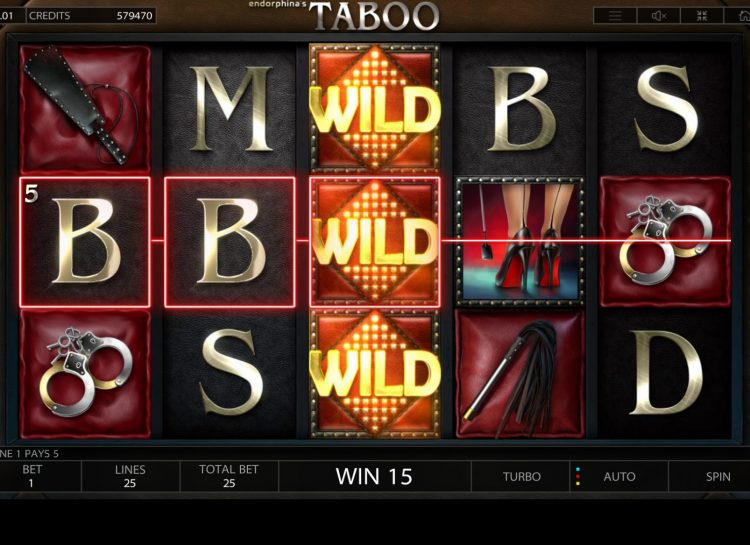Click the D letter symbol
This screenshot has height=545, width=750.
pyautogui.click(x=665, y=373)
